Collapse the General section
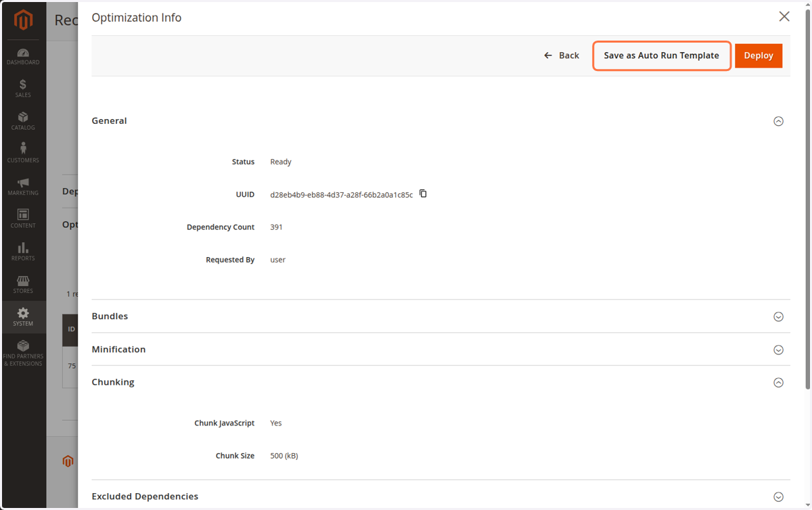 pyautogui.click(x=778, y=121)
